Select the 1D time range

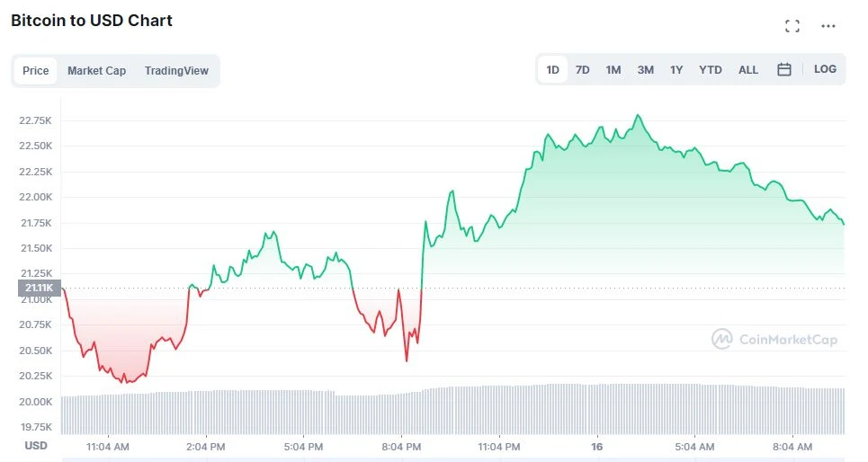click(x=552, y=69)
